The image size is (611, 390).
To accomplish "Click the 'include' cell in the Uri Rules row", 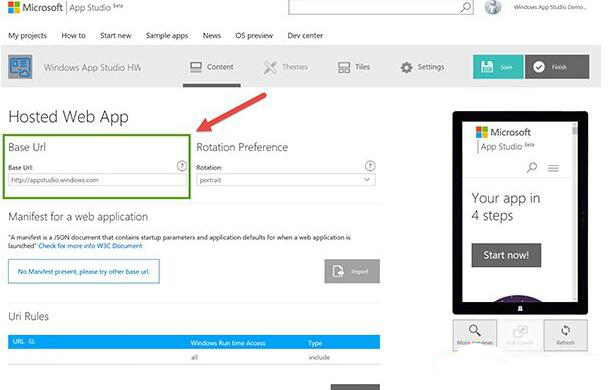I will click(x=319, y=357).
